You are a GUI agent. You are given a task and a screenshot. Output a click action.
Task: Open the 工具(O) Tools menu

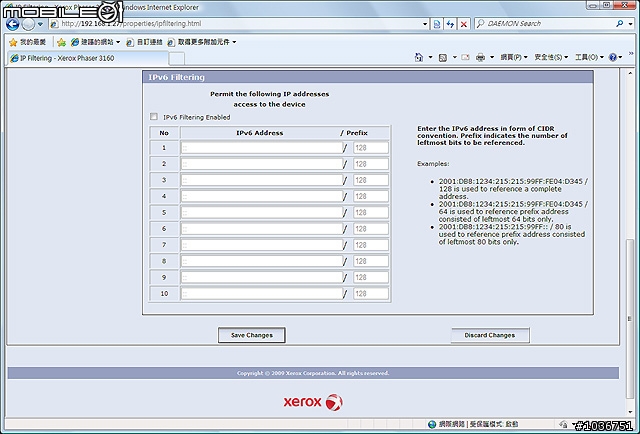click(x=589, y=58)
